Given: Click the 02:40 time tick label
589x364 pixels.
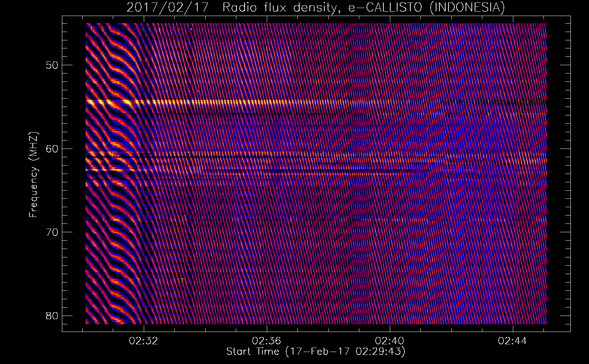Looking at the screenshot, I should 390,341.
